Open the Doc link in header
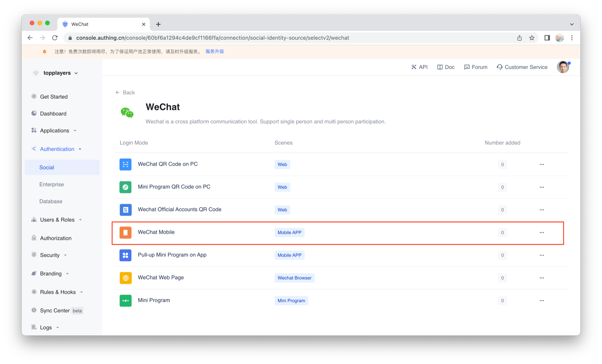 [446, 67]
